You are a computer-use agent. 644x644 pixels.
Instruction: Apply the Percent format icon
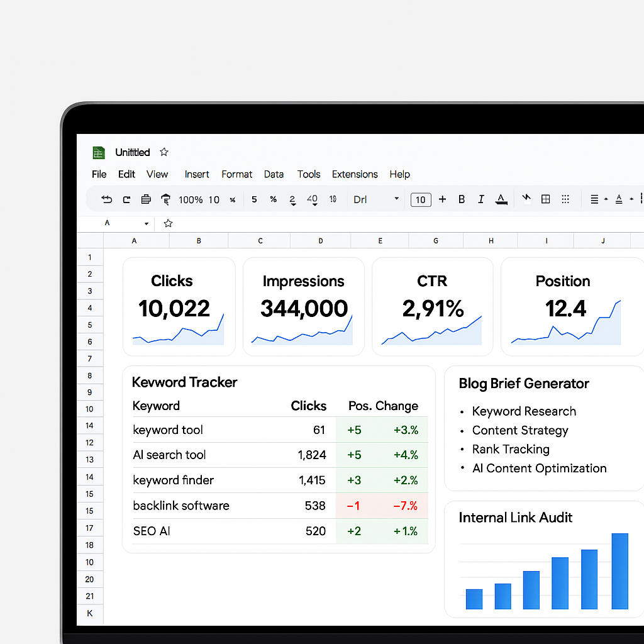(x=273, y=199)
